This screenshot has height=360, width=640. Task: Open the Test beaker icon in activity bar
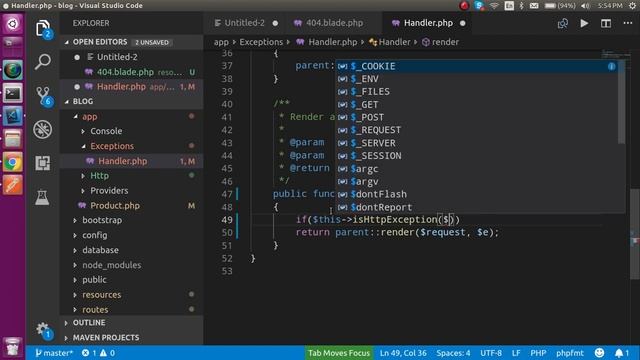[x=42, y=198]
